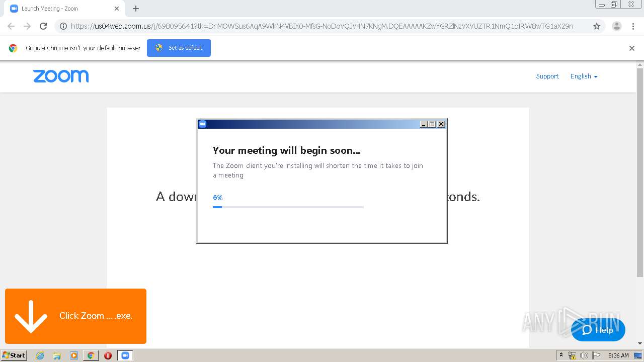644x362 pixels.
Task: Switch to Chrome in the taskbar
Action: point(91,355)
